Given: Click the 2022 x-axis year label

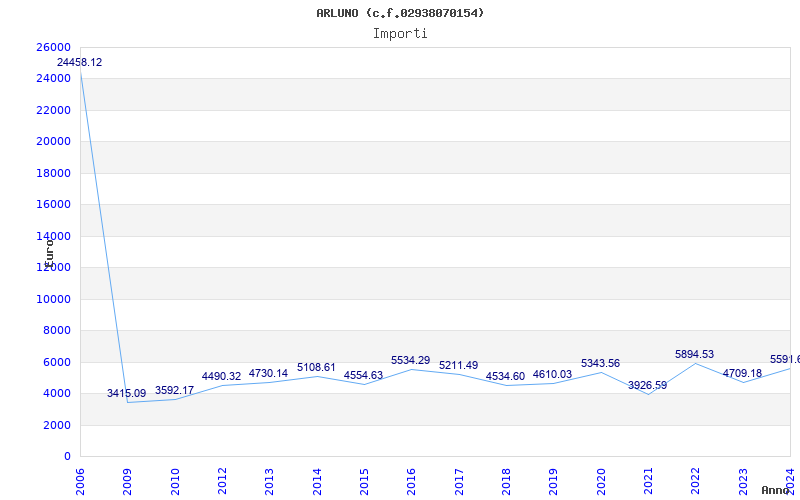Looking at the screenshot, I should (695, 482).
